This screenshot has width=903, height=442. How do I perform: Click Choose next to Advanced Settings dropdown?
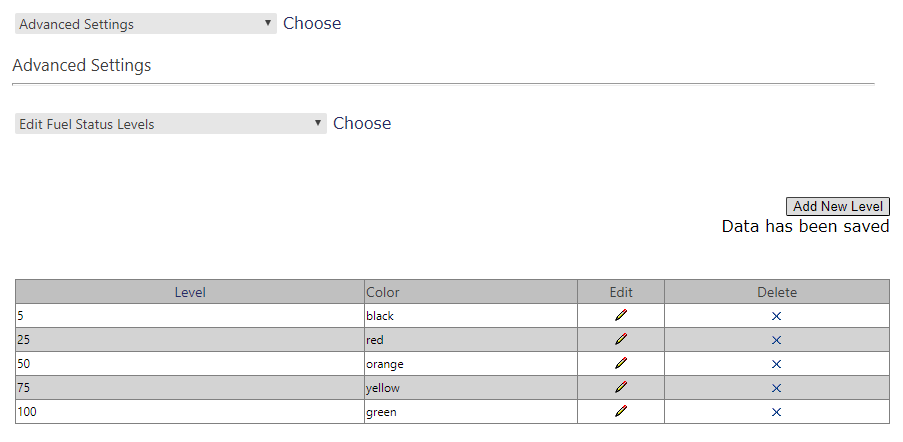pos(312,24)
